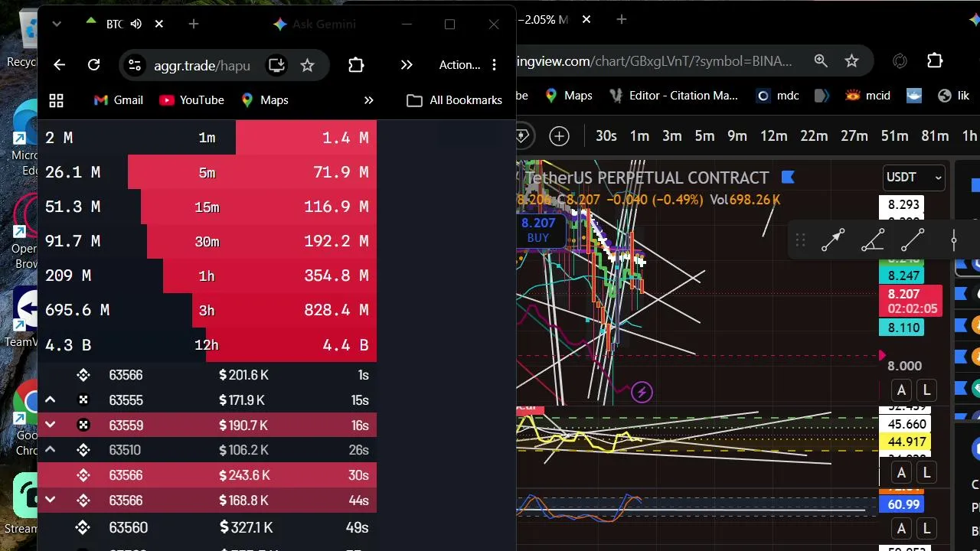Click the up arrow on the $171.9 K trade
Image resolution: width=980 pixels, height=551 pixels.
(50, 400)
